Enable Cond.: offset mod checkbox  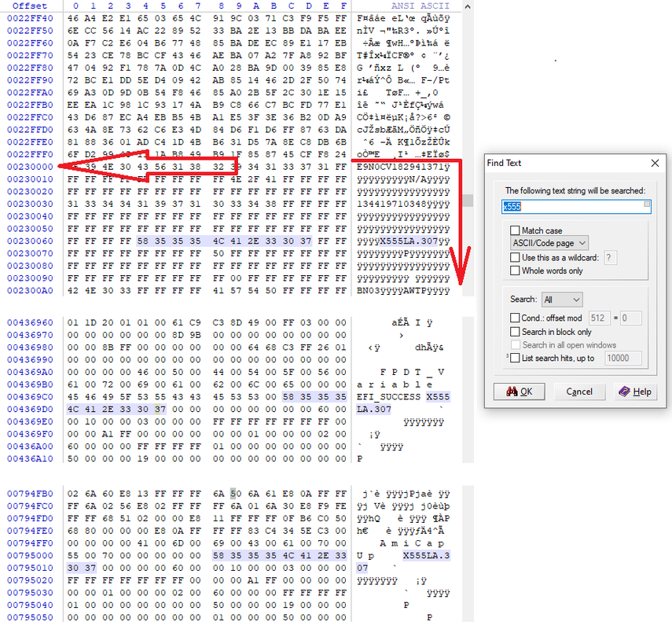pos(515,318)
